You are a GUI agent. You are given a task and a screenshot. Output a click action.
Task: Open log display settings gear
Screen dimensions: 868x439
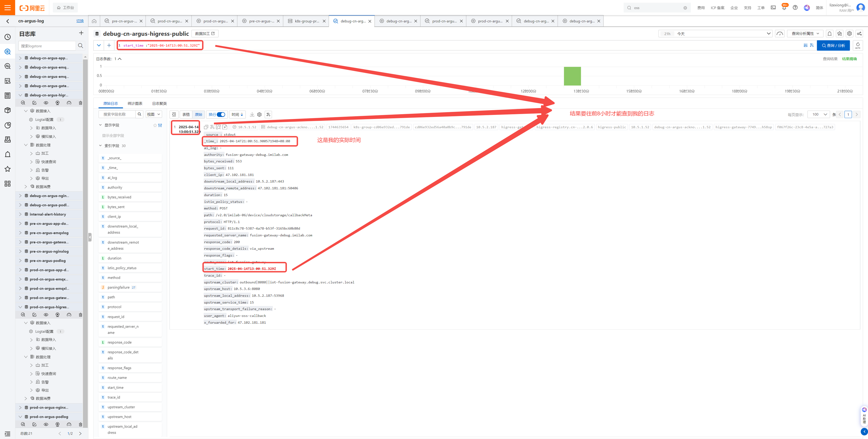click(x=259, y=115)
